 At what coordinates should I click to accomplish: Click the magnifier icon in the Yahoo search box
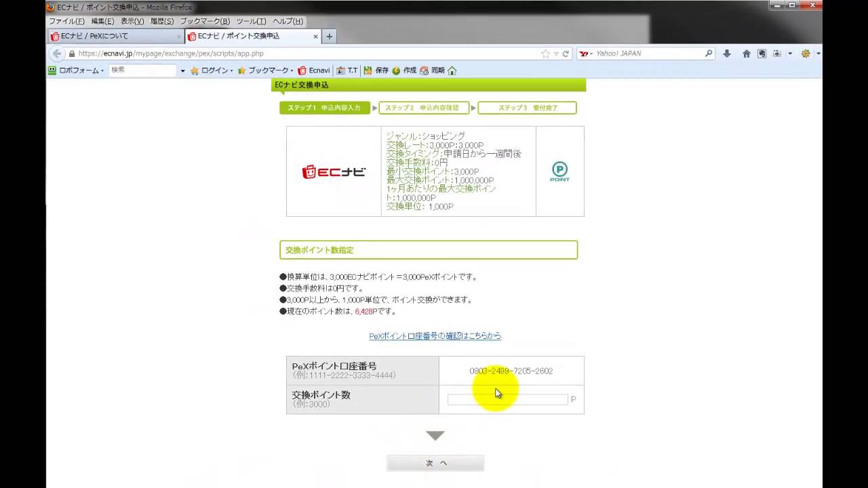click(x=709, y=53)
